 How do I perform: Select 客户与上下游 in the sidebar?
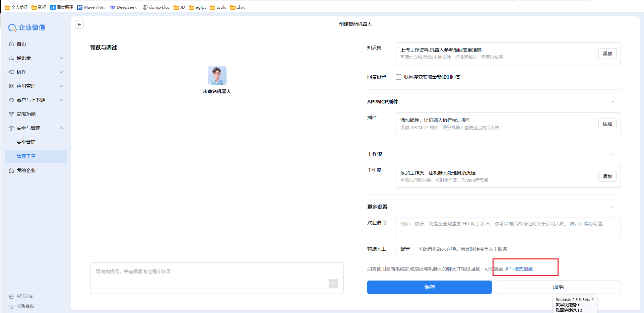[x=30, y=100]
